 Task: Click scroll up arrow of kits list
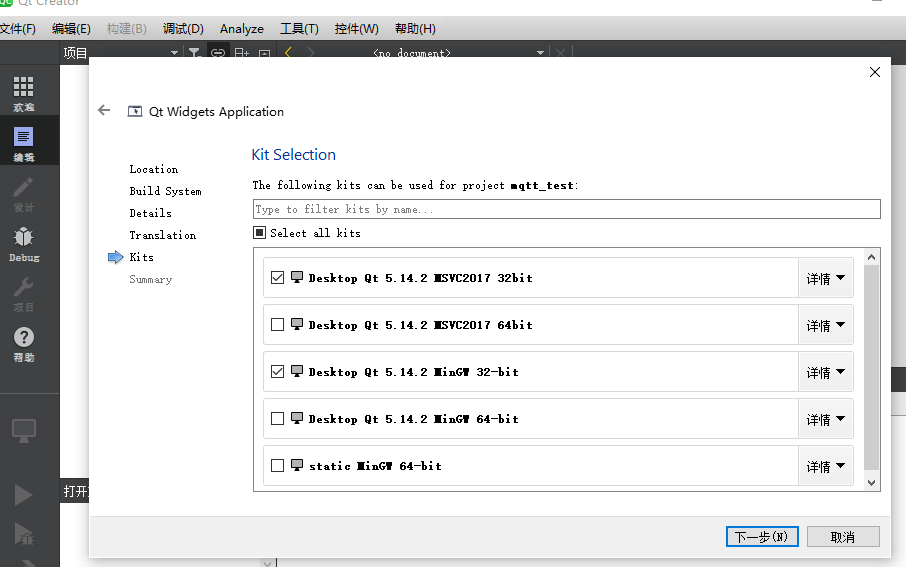(871, 257)
